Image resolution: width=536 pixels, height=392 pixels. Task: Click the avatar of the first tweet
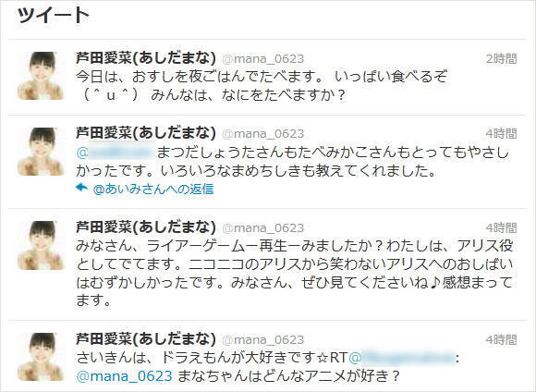[42, 76]
